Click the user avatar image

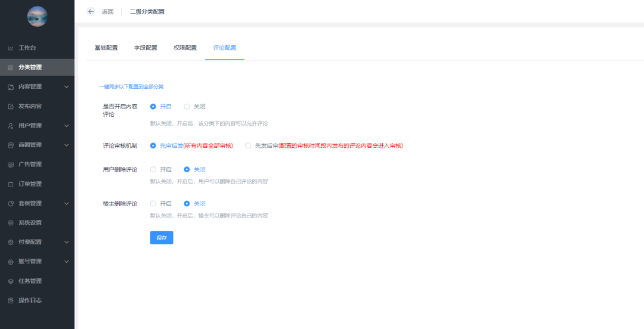click(x=38, y=17)
